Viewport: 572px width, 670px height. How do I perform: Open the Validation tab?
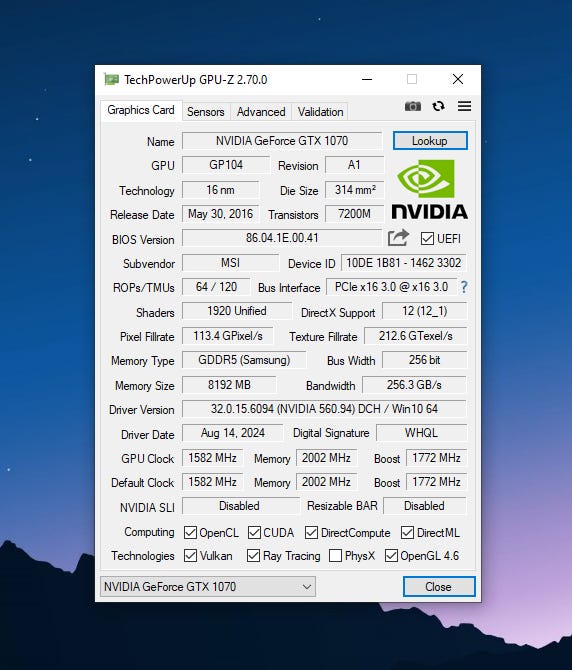pyautogui.click(x=320, y=112)
